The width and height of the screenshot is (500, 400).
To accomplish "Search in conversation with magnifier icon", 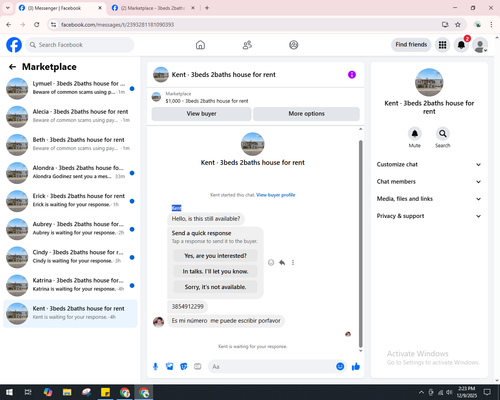I will (443, 134).
